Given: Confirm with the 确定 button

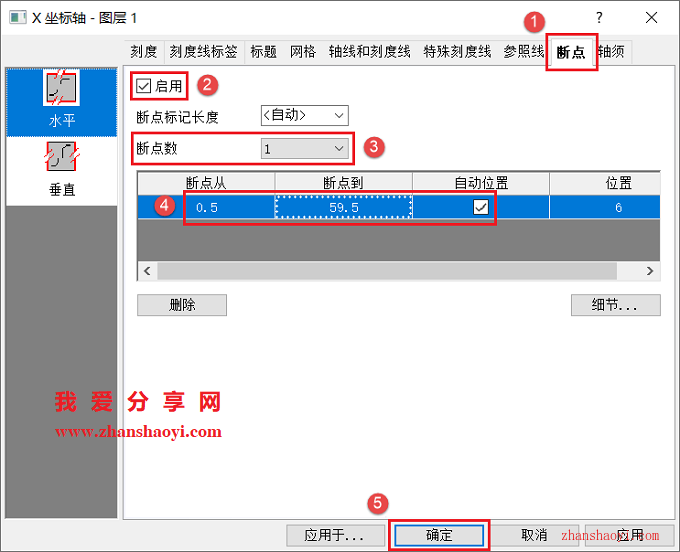Looking at the screenshot, I should (439, 536).
